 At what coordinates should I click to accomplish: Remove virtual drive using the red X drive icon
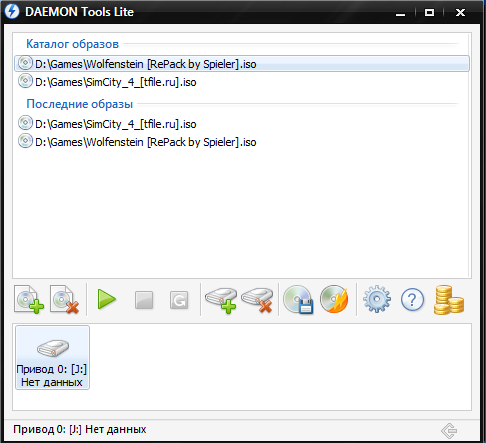point(257,300)
